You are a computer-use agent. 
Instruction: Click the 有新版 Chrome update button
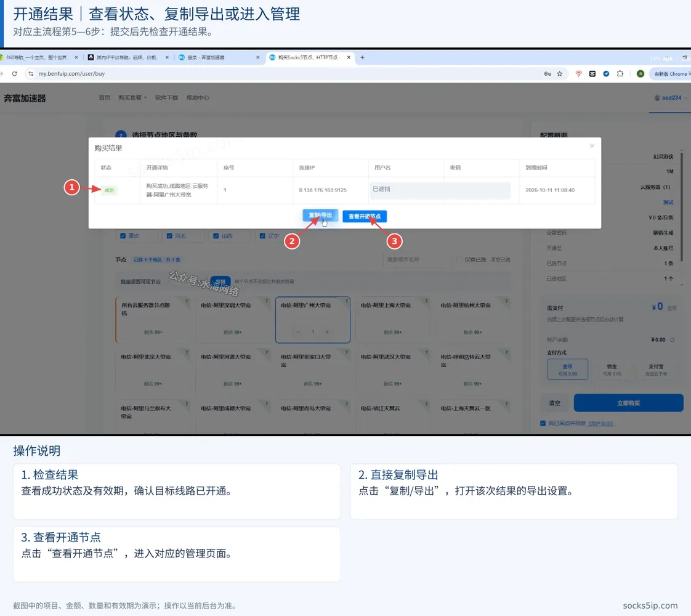tap(671, 73)
